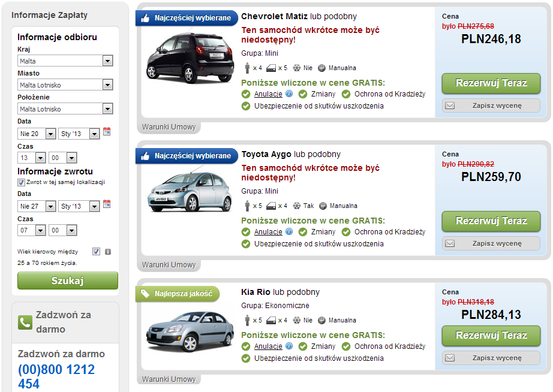Toggle driver age 25 to 70 checkbox

coord(96,252)
